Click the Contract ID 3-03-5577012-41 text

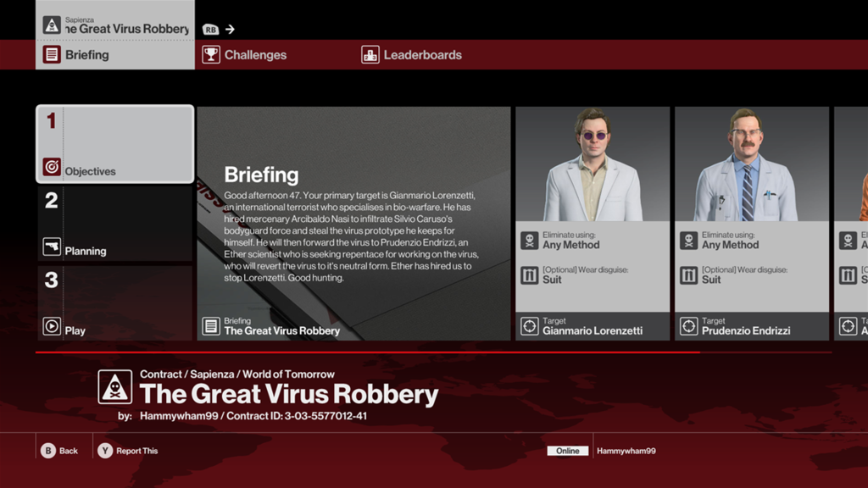point(297,415)
